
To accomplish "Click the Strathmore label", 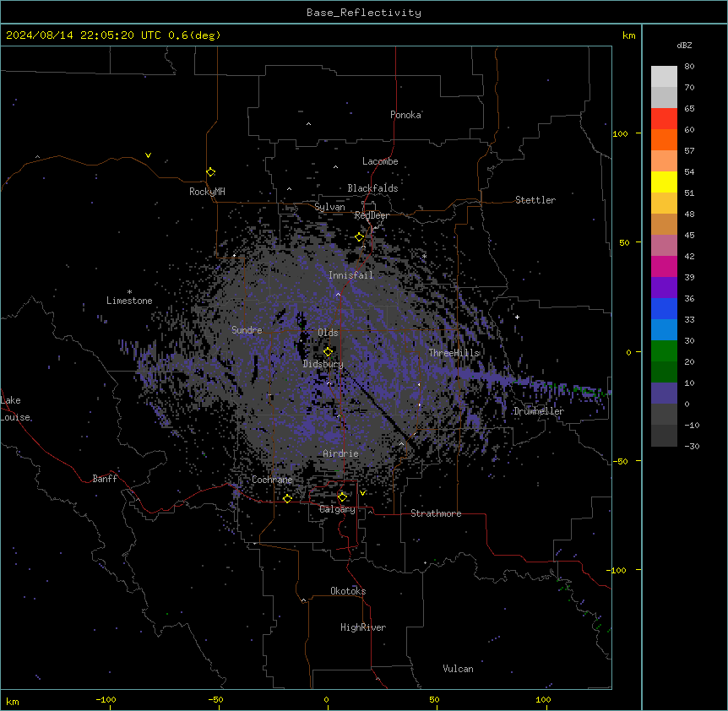I will coord(436,513).
